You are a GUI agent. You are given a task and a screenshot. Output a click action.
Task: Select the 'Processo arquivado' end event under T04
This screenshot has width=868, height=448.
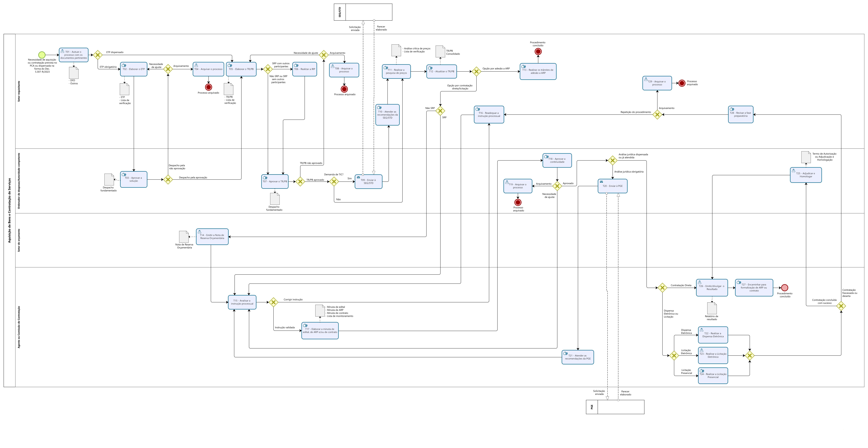pyautogui.click(x=209, y=87)
